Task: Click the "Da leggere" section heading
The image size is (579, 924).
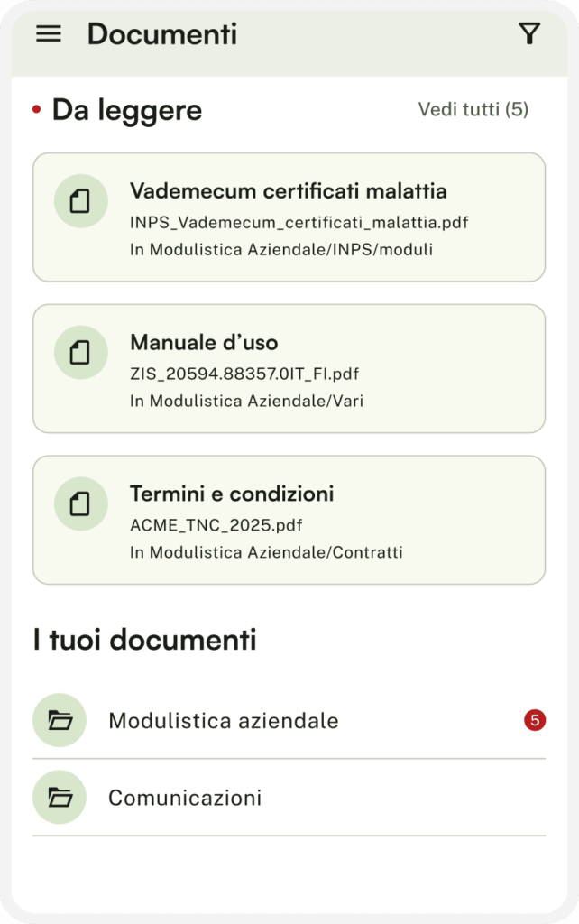Action: tap(126, 110)
